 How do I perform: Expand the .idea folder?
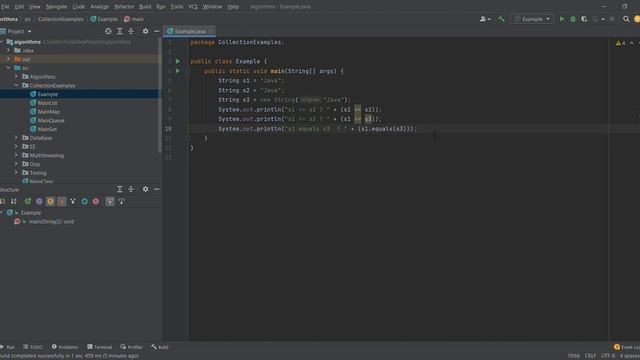8,51
